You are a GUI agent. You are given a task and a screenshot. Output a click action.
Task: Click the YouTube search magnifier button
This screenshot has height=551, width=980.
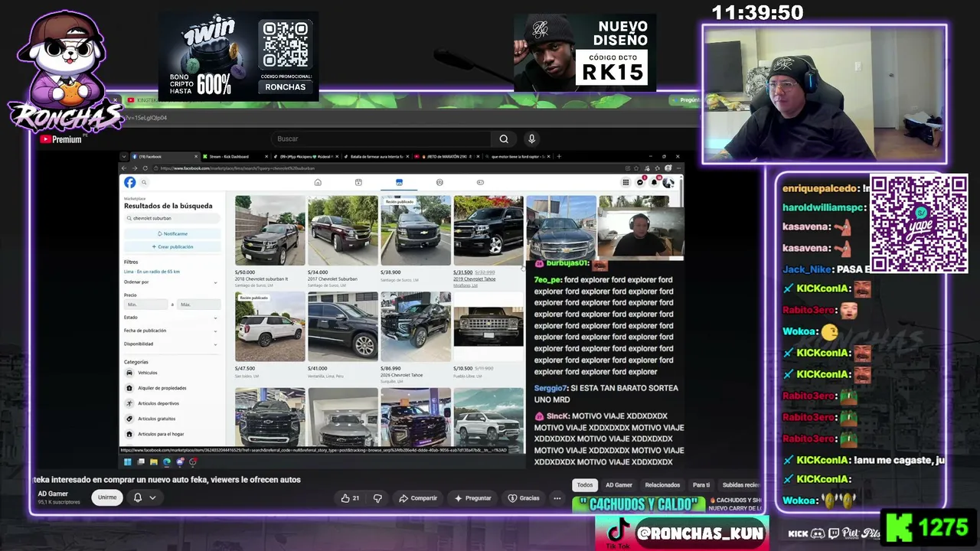tap(504, 139)
